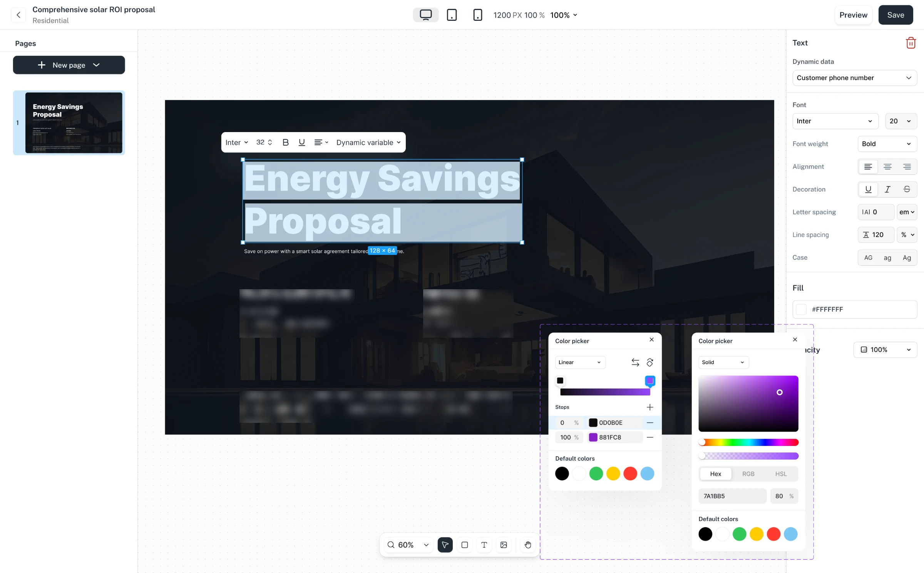Select the text tool in bottom toolbar
Viewport: 924px width, 573px height.
pyautogui.click(x=484, y=545)
